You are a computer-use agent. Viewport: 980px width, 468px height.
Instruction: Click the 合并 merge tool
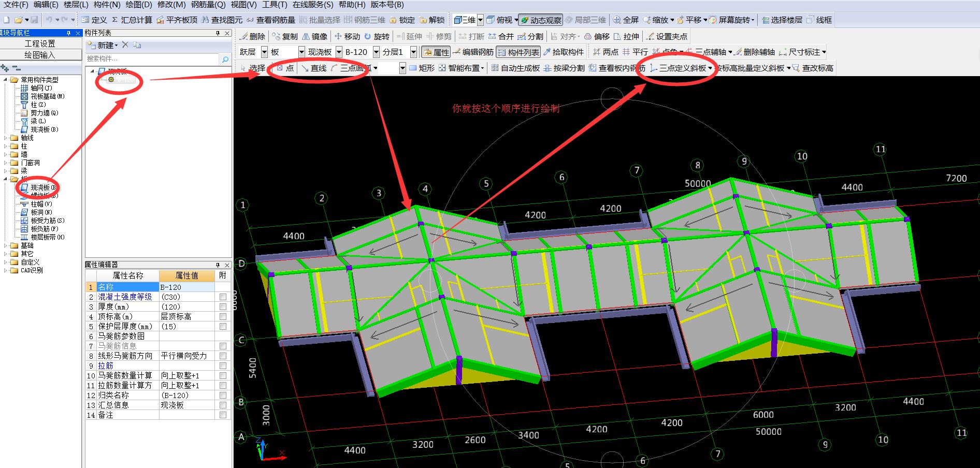(500, 36)
